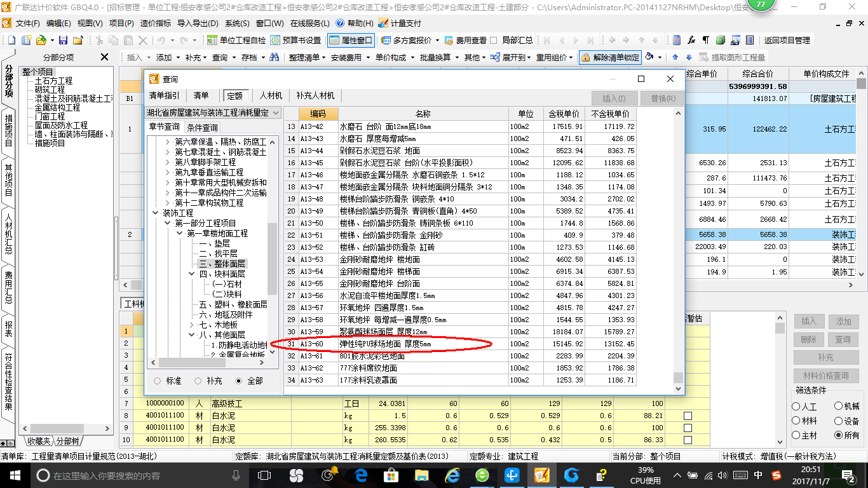The width and height of the screenshot is (868, 488).
Task: Click the Microsoft Store taskbar icon
Action: (x=391, y=475)
